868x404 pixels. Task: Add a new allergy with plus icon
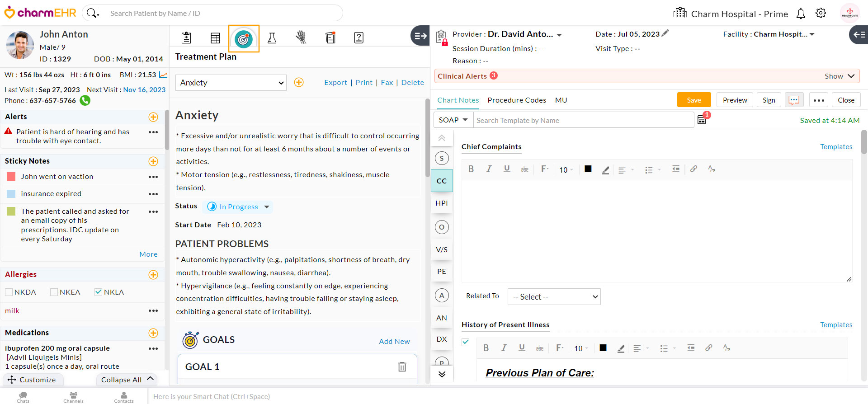pyautogui.click(x=153, y=275)
